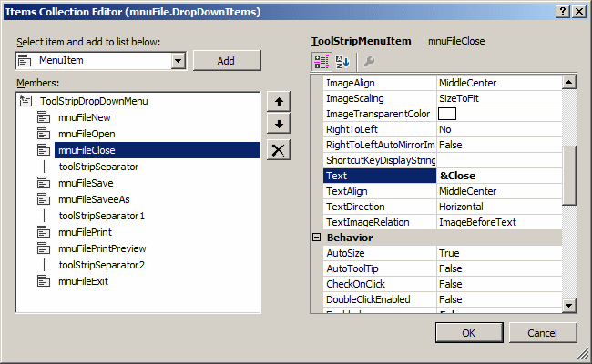592x364 pixels.
Task: Click the help question mark in title bar
Action: (563, 12)
